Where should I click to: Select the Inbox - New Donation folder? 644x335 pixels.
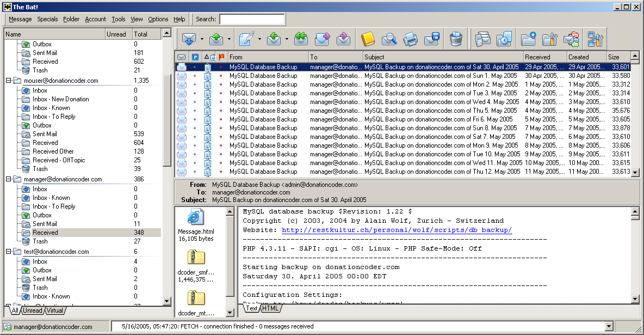pyautogui.click(x=61, y=99)
